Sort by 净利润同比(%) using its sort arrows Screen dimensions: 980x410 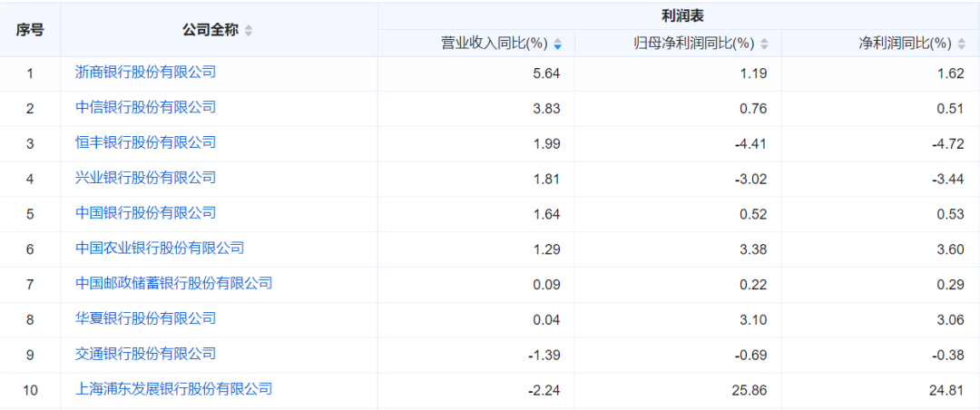(x=961, y=44)
